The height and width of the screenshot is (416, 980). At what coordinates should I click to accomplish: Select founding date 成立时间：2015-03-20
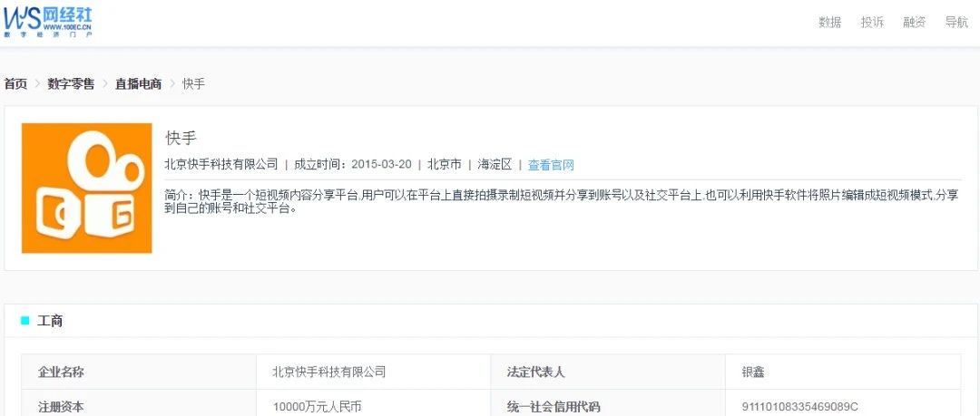point(353,164)
